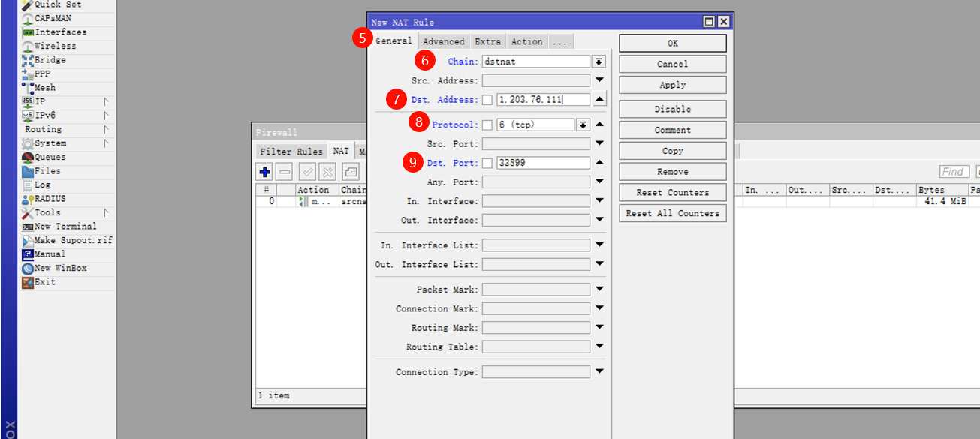Click the Find search box in Firewall
The image size is (980, 439).
(955, 172)
